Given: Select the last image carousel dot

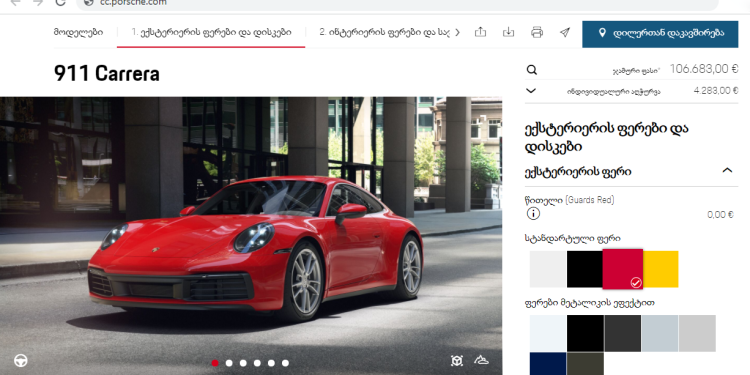Looking at the screenshot, I should point(285,363).
